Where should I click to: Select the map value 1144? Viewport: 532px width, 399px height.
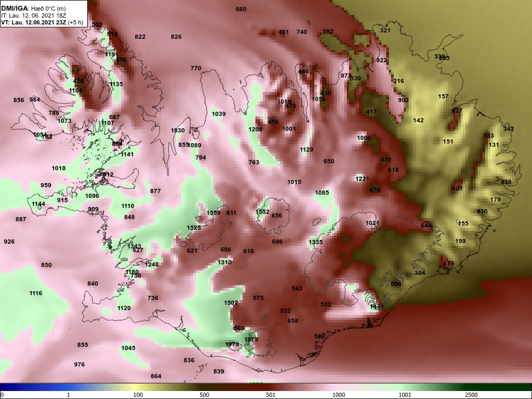(38, 204)
